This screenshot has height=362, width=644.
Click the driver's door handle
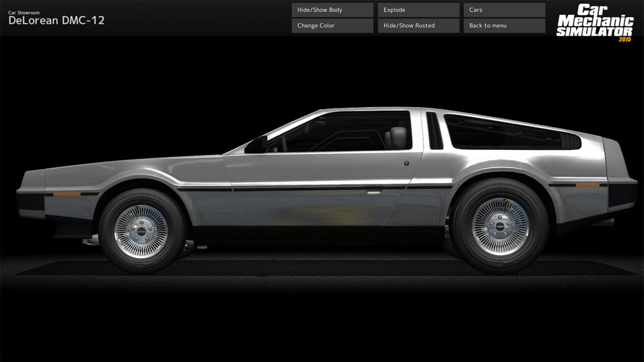(x=373, y=192)
